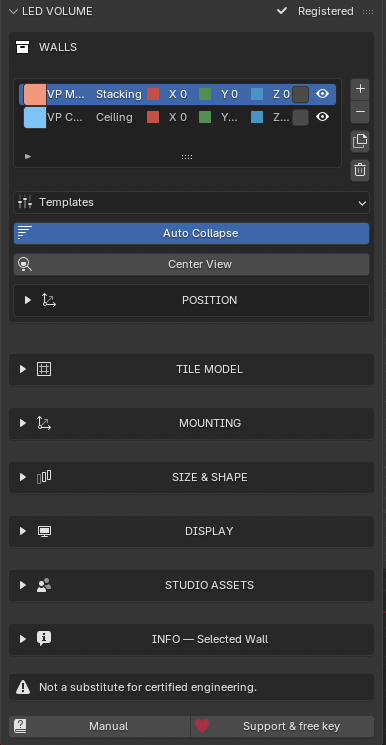Screen dimensions: 386x745
Task: Delete wall with trash icon
Action: pos(360,170)
